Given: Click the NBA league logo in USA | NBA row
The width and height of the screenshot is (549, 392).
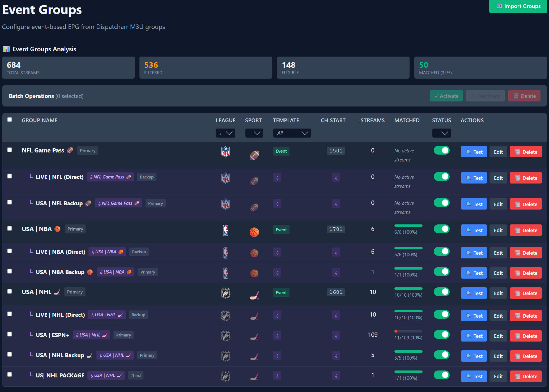Looking at the screenshot, I should [225, 230].
